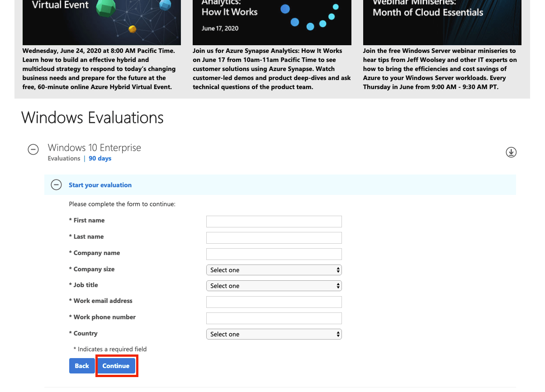The height and width of the screenshot is (392, 545).
Task: Click the Windows 10 Enterprise heading
Action: pyautogui.click(x=95, y=148)
